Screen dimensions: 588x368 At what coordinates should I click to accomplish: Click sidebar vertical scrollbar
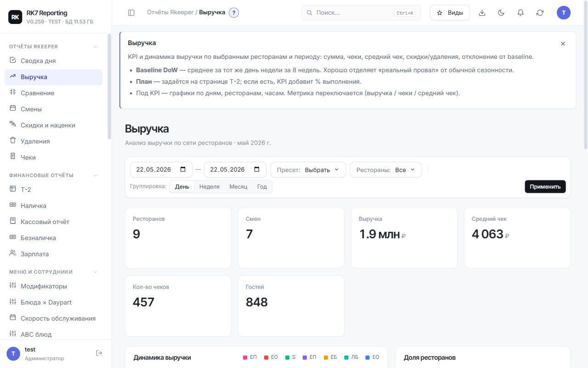[x=109, y=86]
